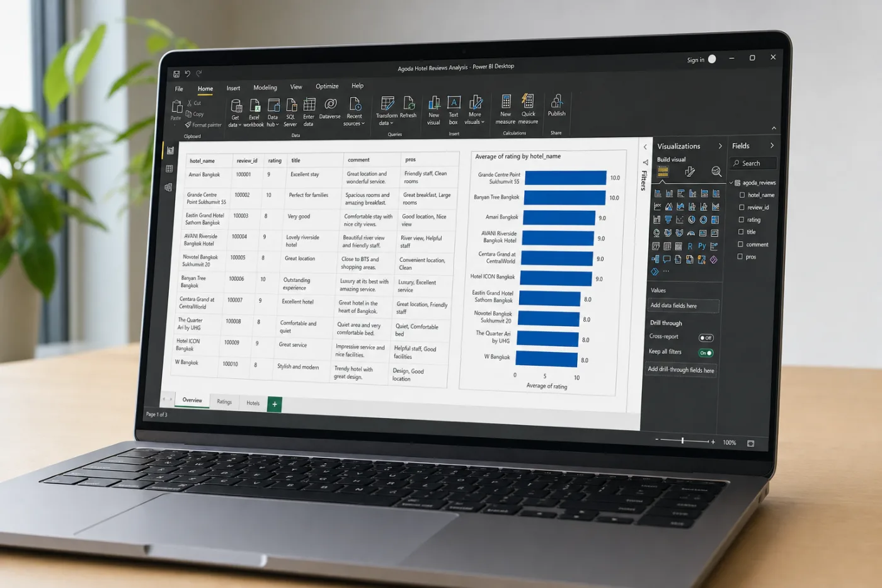This screenshot has height=588, width=882.
Task: Select the Treemap visual icon
Action: point(715,220)
